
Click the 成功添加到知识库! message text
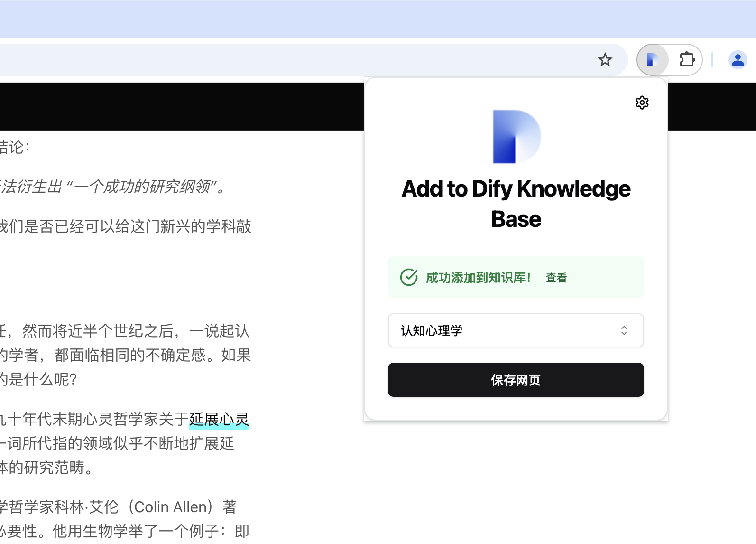[479, 278]
